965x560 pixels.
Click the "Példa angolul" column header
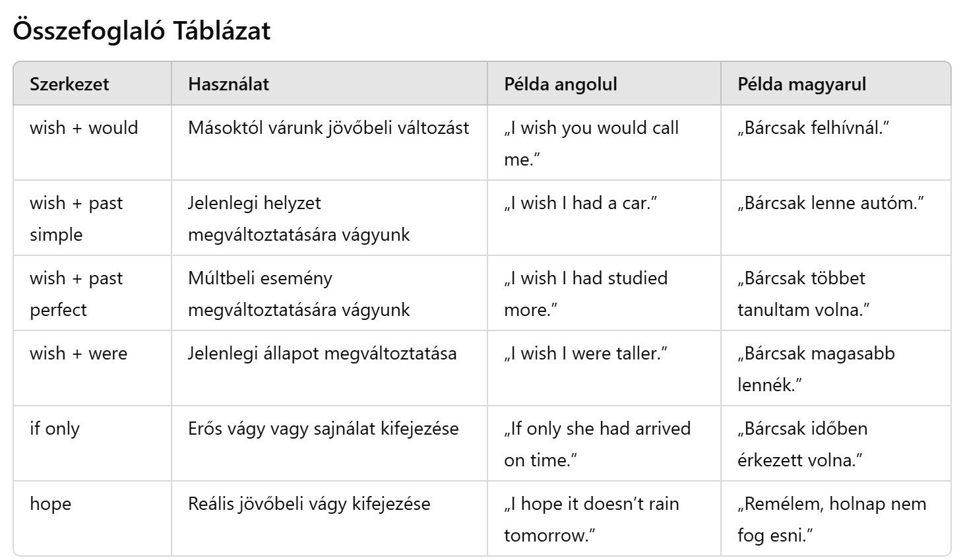pos(560,84)
